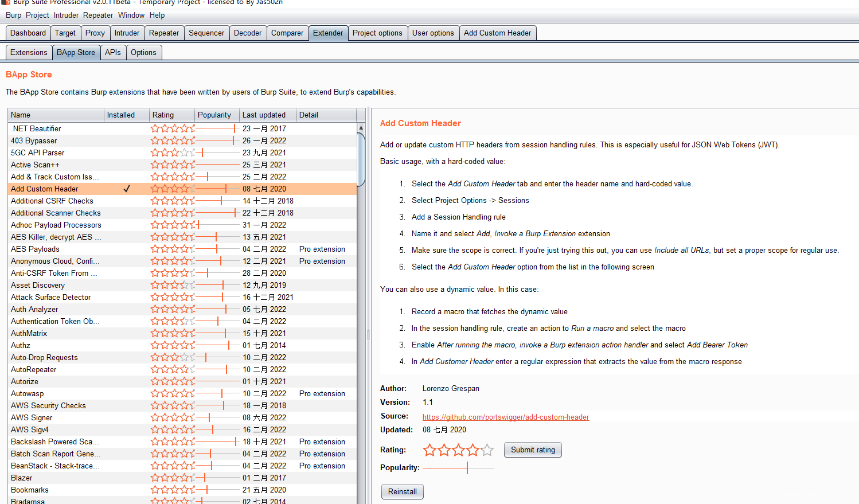
Task: Click the extension list vertical scrollbar
Action: [x=361, y=159]
